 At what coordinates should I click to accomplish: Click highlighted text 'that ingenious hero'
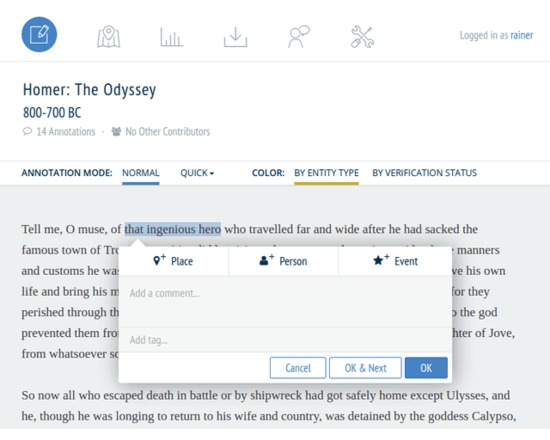(x=173, y=229)
